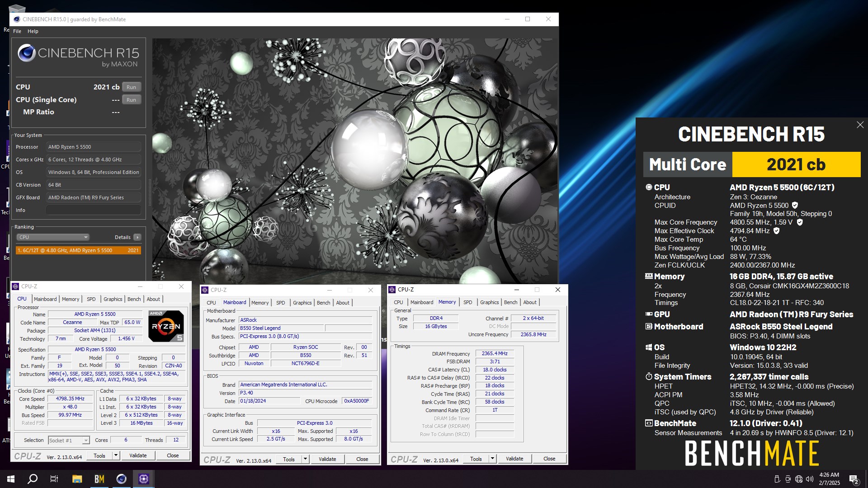The width and height of the screenshot is (868, 488).
Task: Open CPU tab in CPU-Z Memory window
Action: [x=398, y=302]
